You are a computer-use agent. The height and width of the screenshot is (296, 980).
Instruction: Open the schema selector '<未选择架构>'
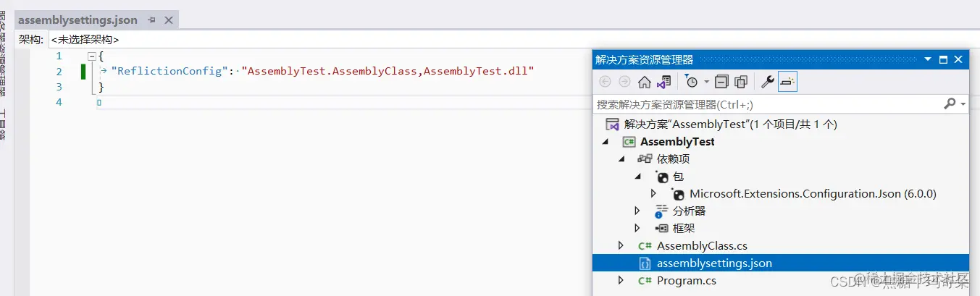pyautogui.click(x=85, y=40)
